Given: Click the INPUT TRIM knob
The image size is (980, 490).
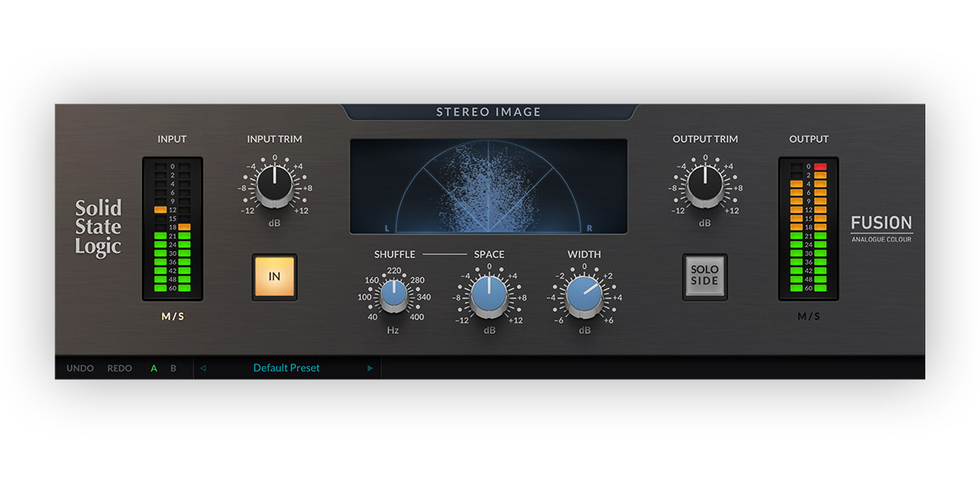Looking at the screenshot, I should point(274,186).
